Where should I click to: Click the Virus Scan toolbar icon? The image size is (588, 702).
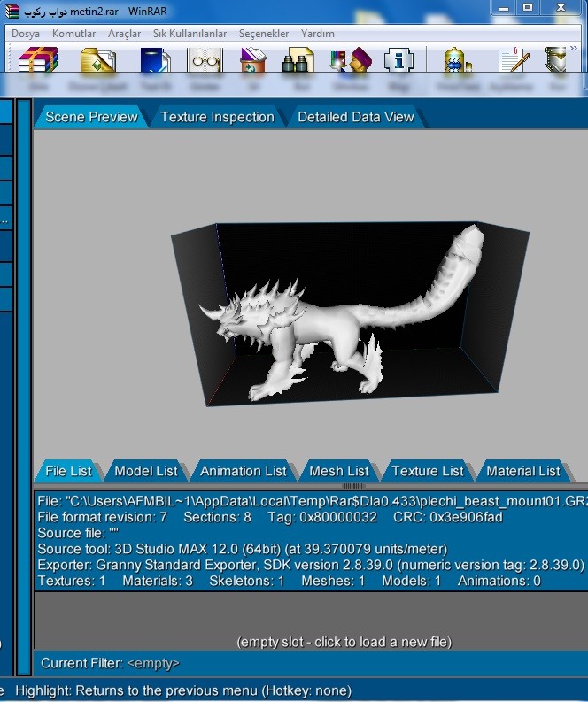(x=458, y=60)
